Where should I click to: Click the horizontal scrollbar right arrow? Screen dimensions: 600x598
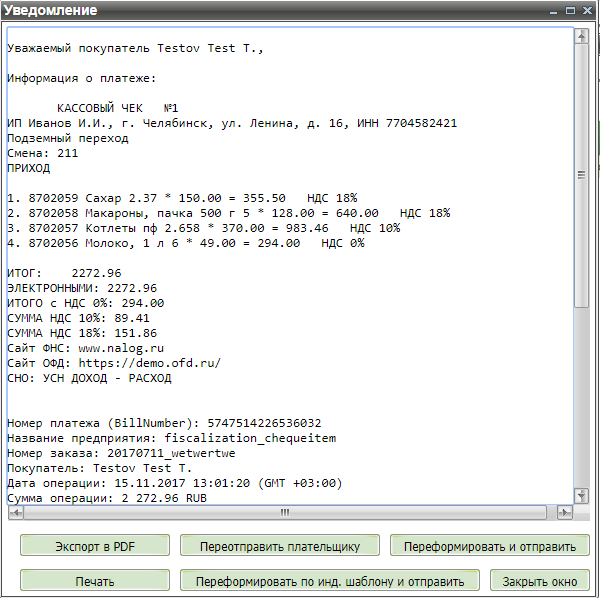566,512
